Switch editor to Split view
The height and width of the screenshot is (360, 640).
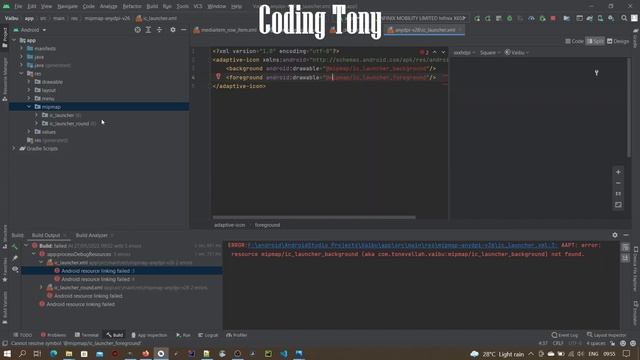tap(595, 41)
